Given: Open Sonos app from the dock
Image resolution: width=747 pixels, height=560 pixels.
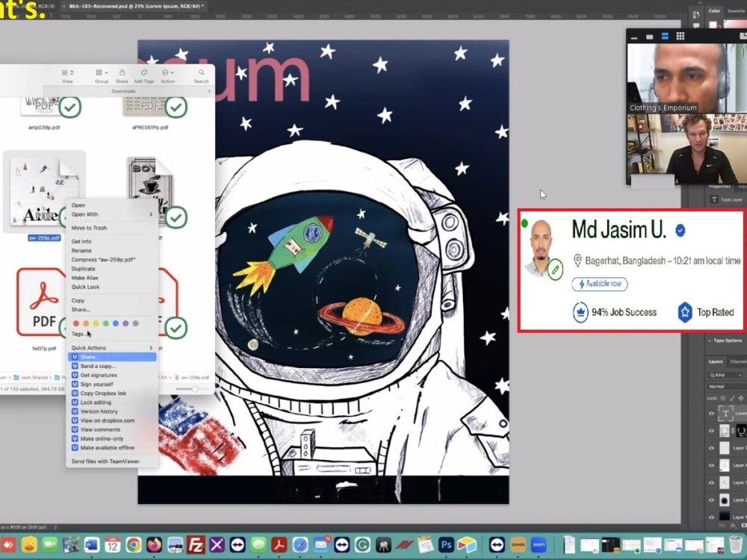Looking at the screenshot, I should (518, 545).
